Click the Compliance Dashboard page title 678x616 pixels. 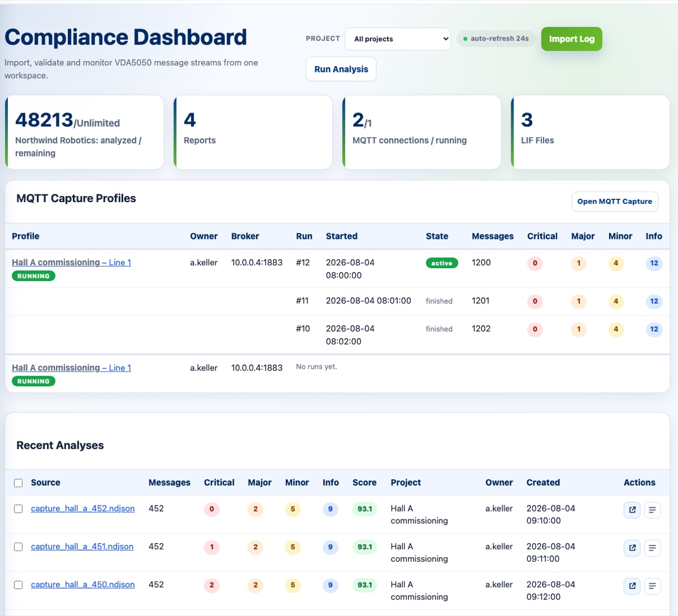point(126,37)
